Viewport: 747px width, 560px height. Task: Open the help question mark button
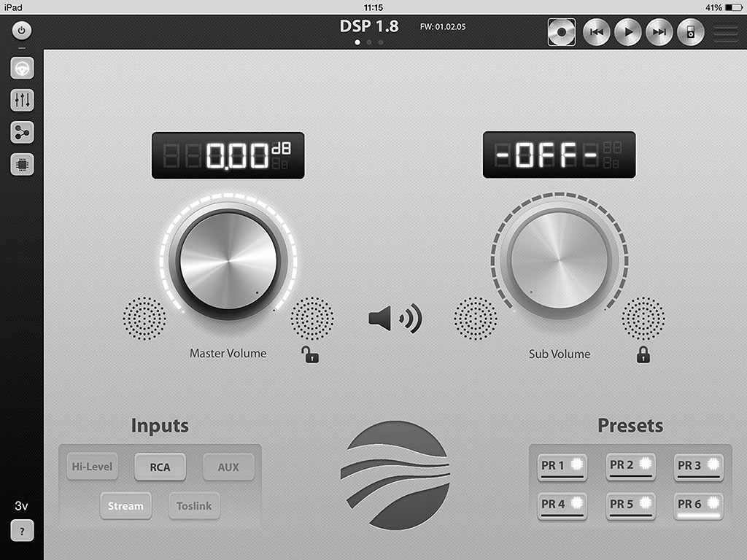click(22, 531)
